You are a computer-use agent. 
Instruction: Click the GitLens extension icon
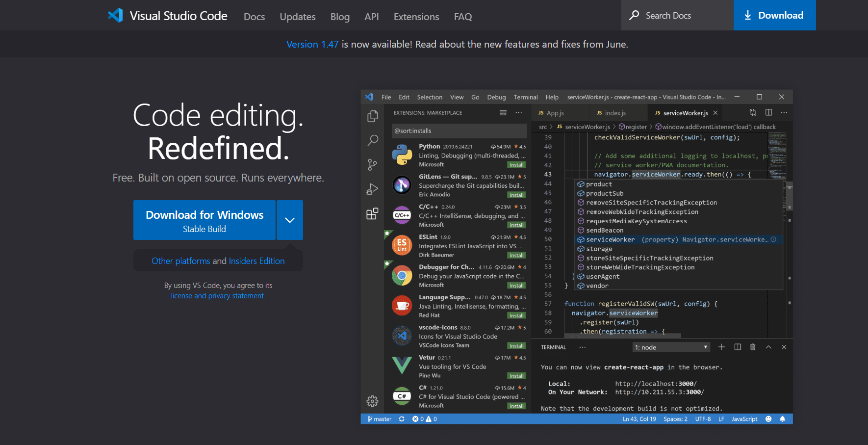coord(402,185)
